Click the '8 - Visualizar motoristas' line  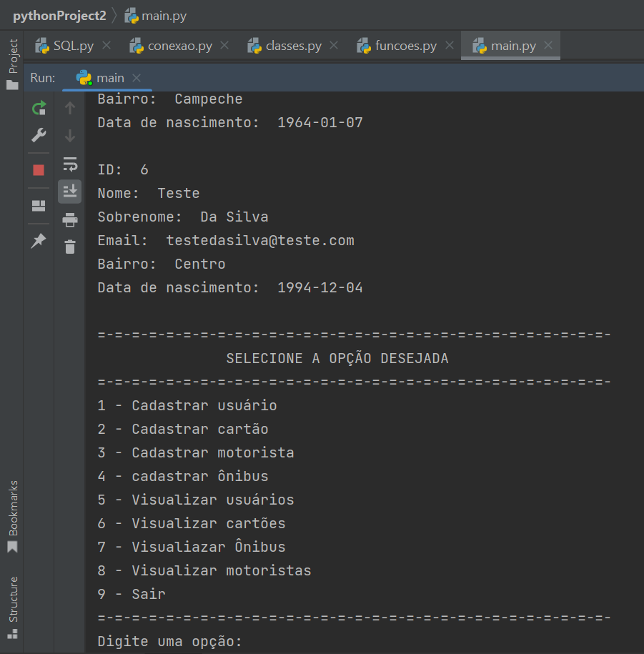[x=204, y=570]
